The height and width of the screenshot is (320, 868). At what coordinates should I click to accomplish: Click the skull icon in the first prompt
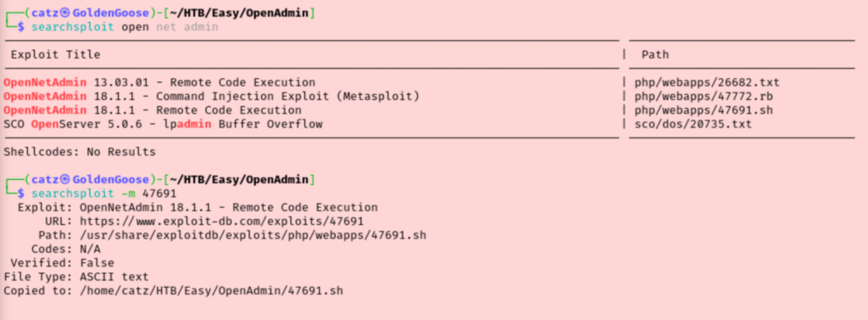point(65,14)
